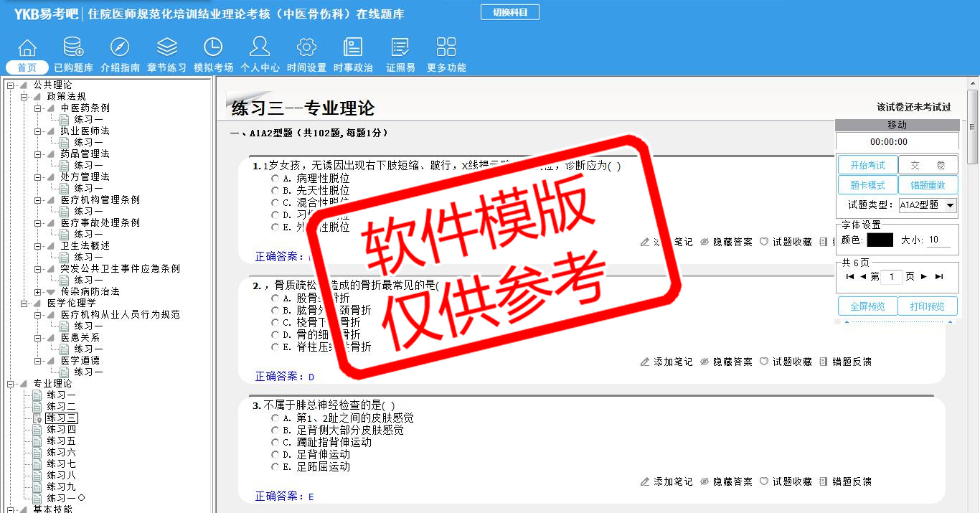Choose option A 股骨颈骨折 in question 2

(275, 298)
